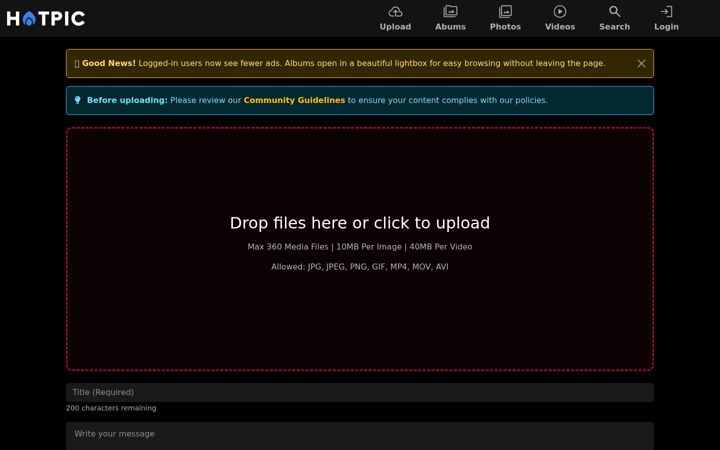Select the Videos menu label
Screen dimensions: 720x450
point(560,27)
